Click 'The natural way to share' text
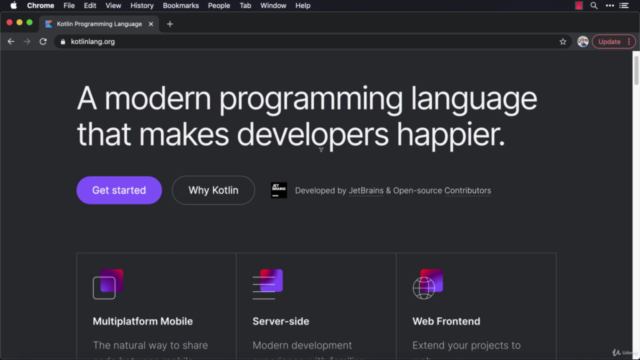The width and height of the screenshot is (640, 360). pos(150,345)
